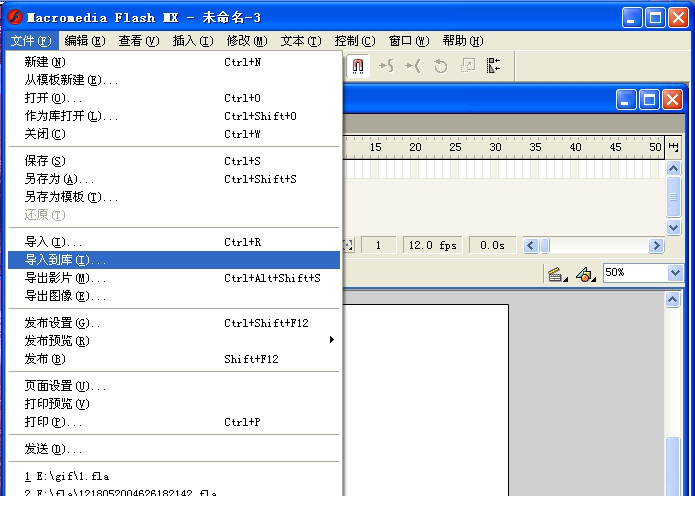Choose Save As (另存为) menu item
Viewport: 695px width, 515px height.
click(x=174, y=179)
